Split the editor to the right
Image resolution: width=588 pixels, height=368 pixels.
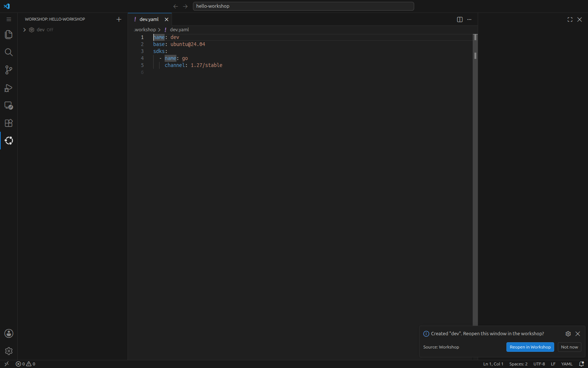(x=460, y=20)
